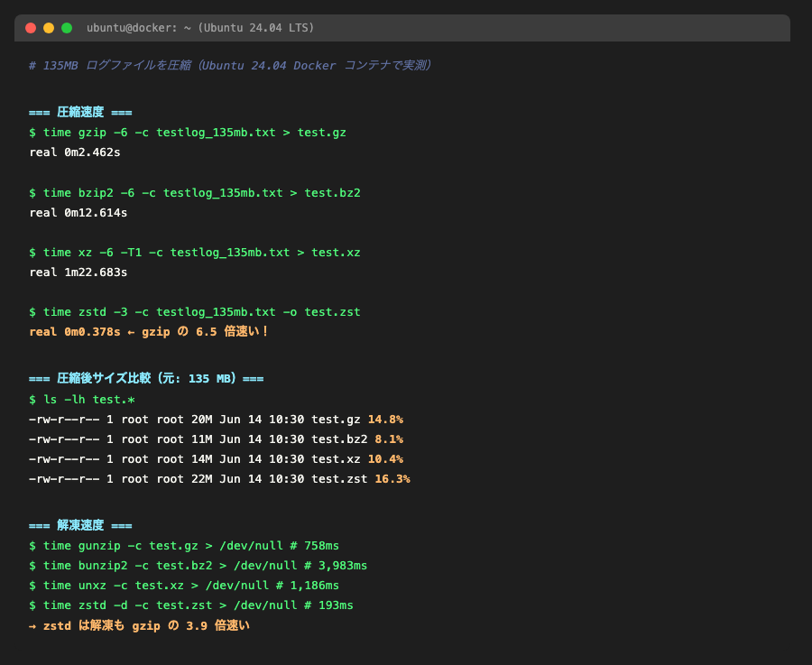Screen dimensions: 812x665
Task: Click the test.xz file listing row
Action: pyautogui.click(x=216, y=459)
